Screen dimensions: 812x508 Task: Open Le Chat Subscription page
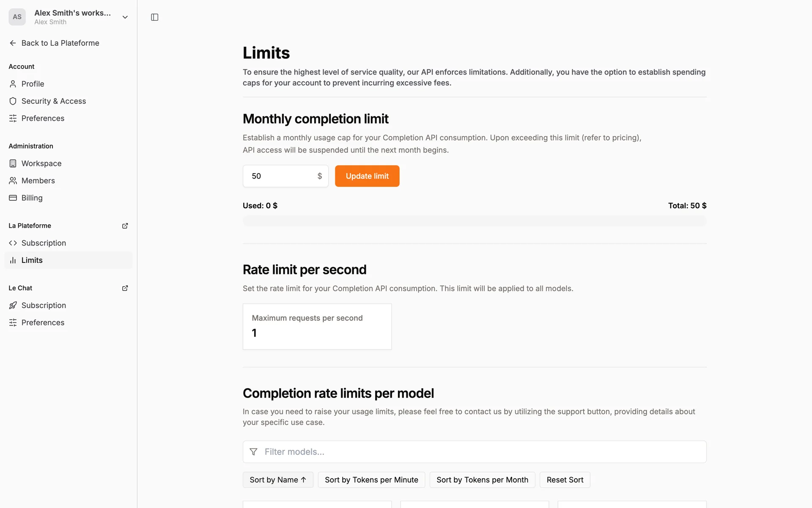(44, 305)
